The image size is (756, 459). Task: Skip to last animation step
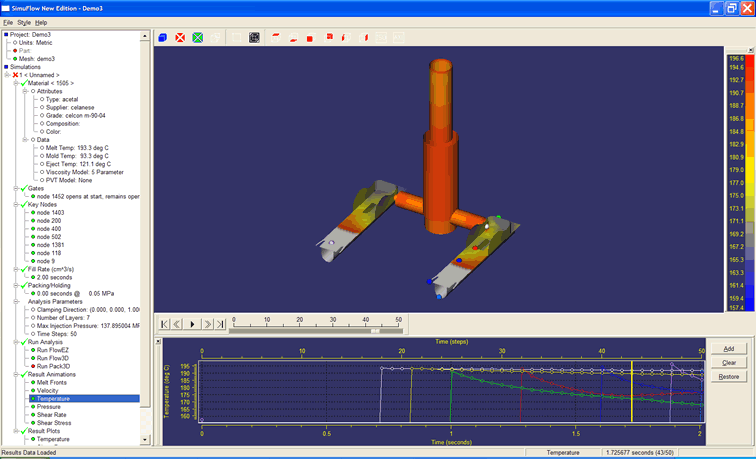[220, 324]
